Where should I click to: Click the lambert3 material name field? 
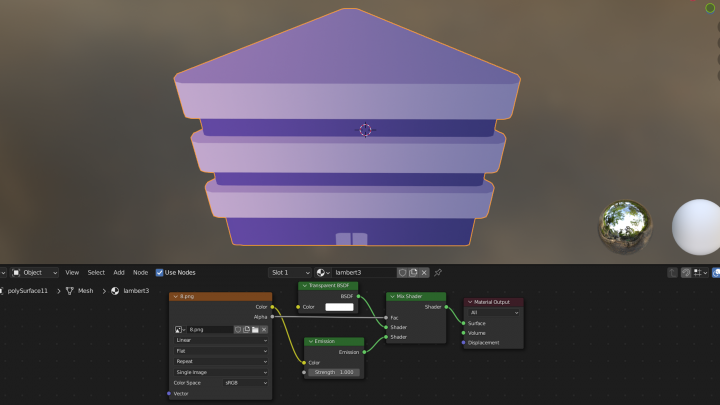point(364,273)
